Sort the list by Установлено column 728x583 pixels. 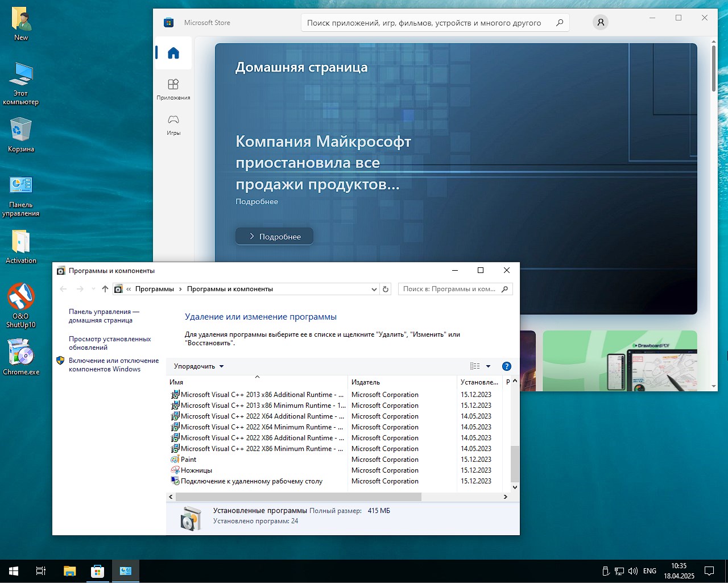(479, 382)
